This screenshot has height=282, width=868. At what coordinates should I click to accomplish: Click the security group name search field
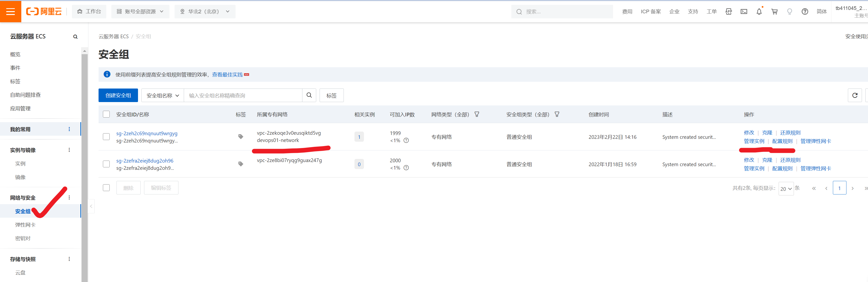point(243,96)
